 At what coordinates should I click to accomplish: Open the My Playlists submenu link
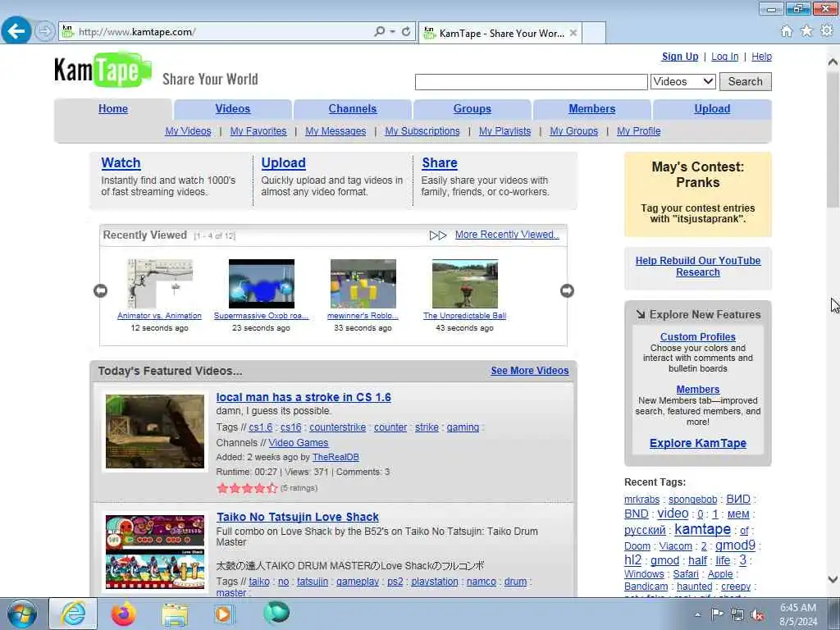[x=504, y=131]
